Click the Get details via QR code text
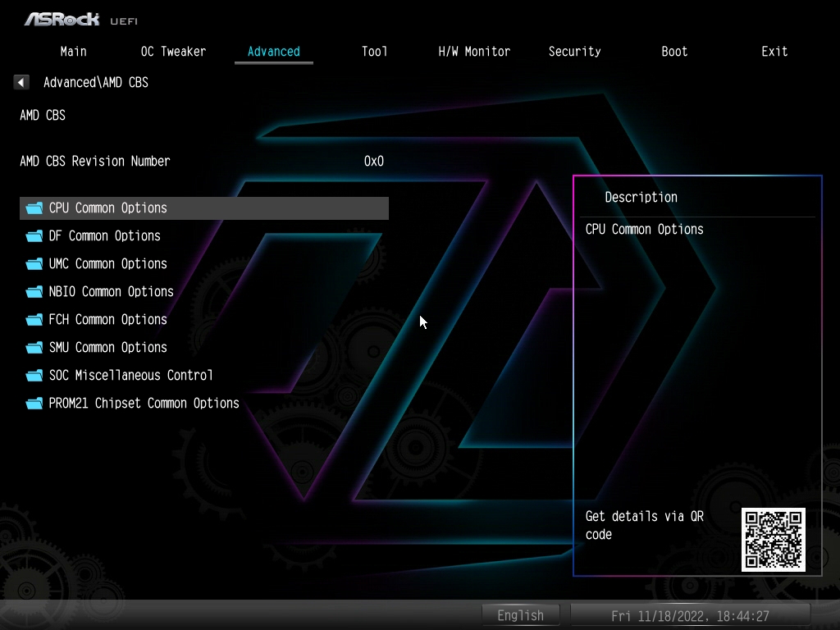Image resolution: width=840 pixels, height=630 pixels. pyautogui.click(x=645, y=525)
